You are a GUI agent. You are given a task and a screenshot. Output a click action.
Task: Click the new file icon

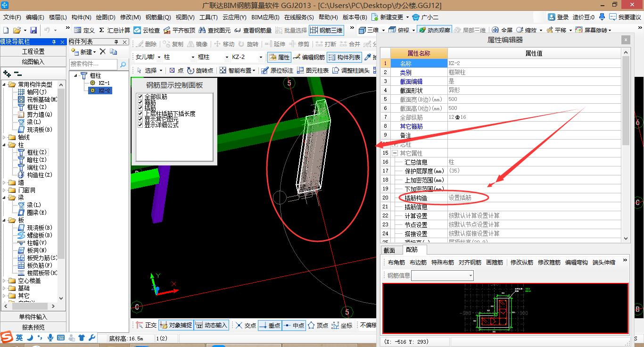(6, 30)
